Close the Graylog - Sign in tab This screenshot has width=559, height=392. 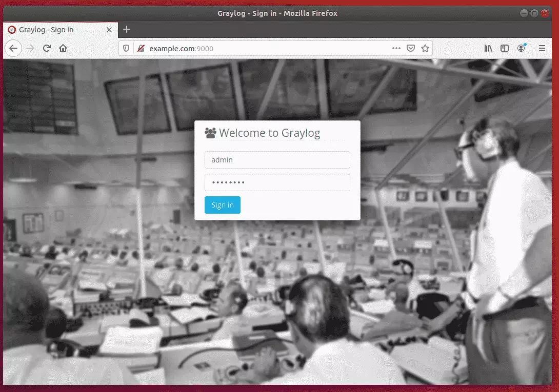tap(109, 30)
